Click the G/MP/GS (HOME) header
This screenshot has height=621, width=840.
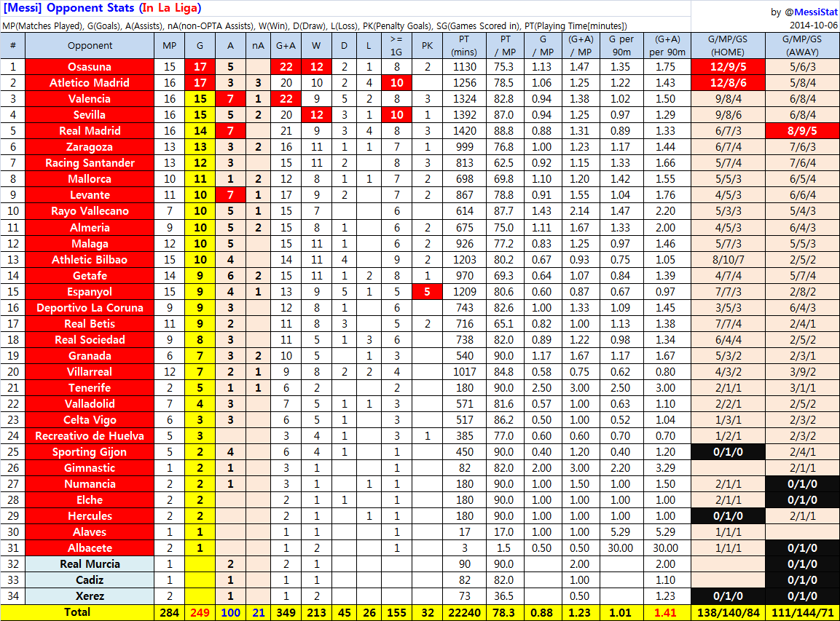[x=728, y=46]
